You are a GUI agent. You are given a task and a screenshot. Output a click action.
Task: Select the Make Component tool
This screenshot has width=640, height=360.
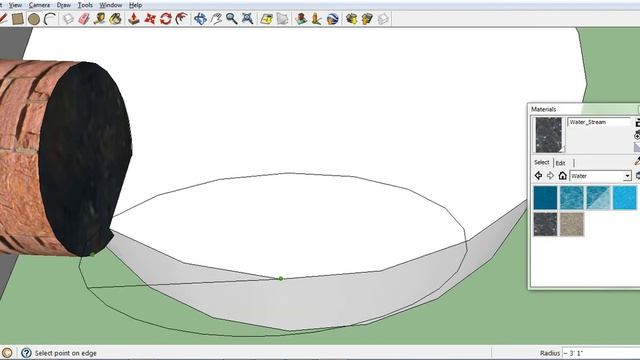coord(68,19)
